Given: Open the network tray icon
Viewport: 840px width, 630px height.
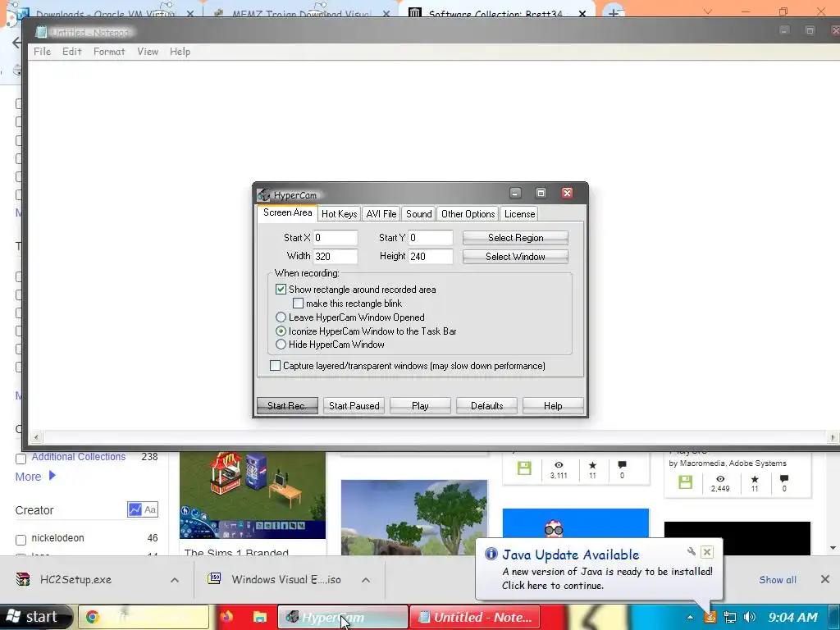Looking at the screenshot, I should click(729, 617).
